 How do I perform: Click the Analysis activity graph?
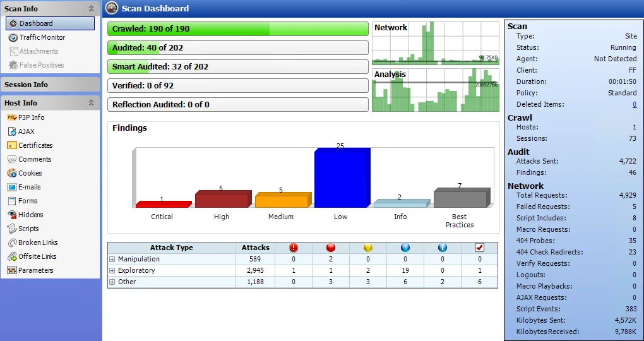436,90
